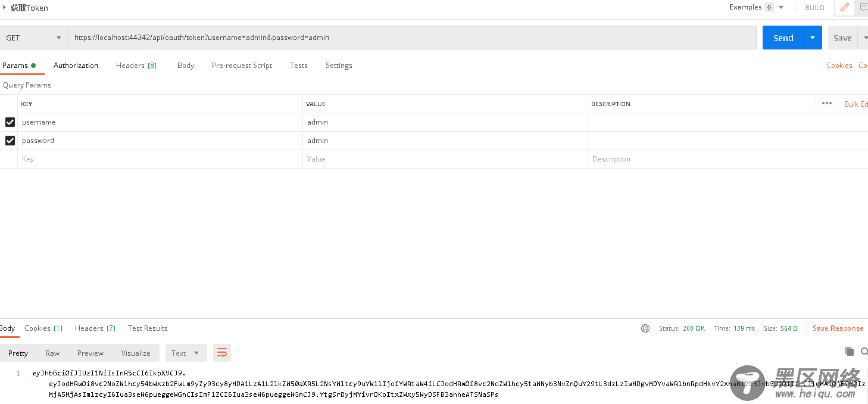This screenshot has height=404, width=868.
Task: Open the response Headers (7) tab
Action: tap(95, 328)
